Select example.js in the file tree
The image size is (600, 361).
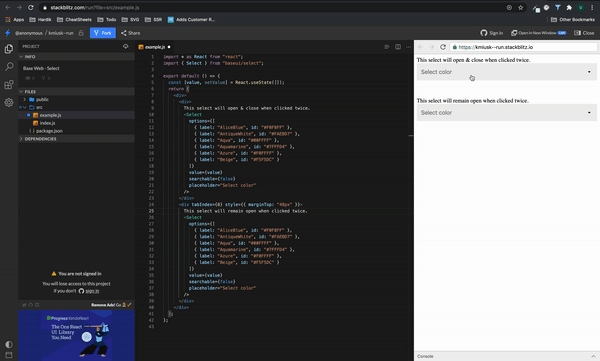point(76,115)
